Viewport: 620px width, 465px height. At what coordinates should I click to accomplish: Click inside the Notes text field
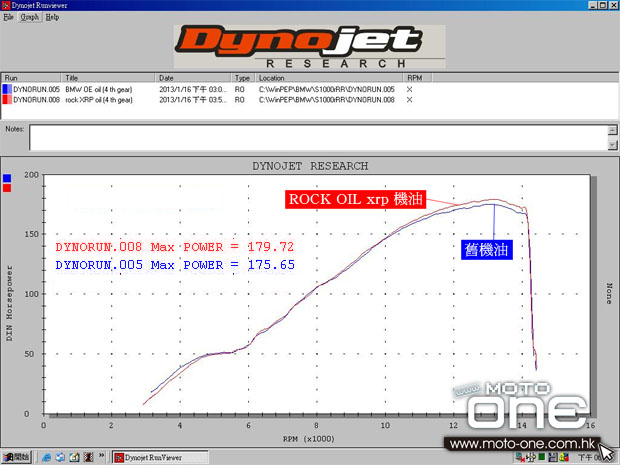pos(318,138)
